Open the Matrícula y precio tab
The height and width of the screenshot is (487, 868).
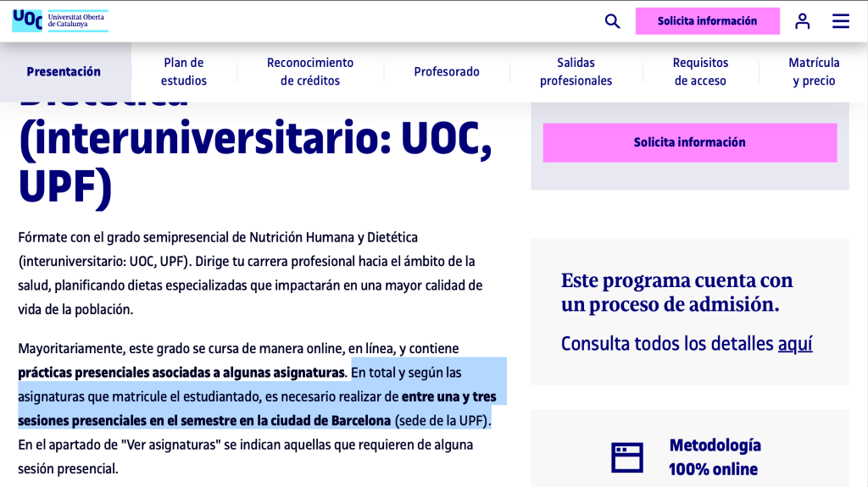click(x=814, y=71)
